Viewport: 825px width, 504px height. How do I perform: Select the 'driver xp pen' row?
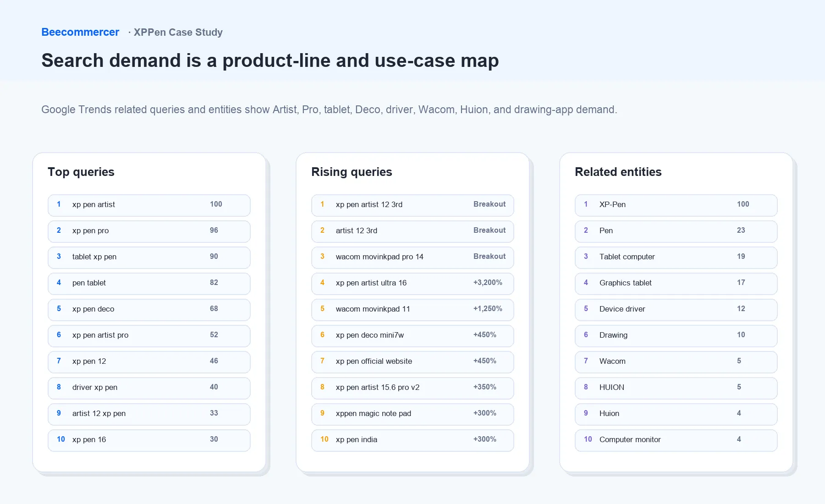pyautogui.click(x=149, y=388)
